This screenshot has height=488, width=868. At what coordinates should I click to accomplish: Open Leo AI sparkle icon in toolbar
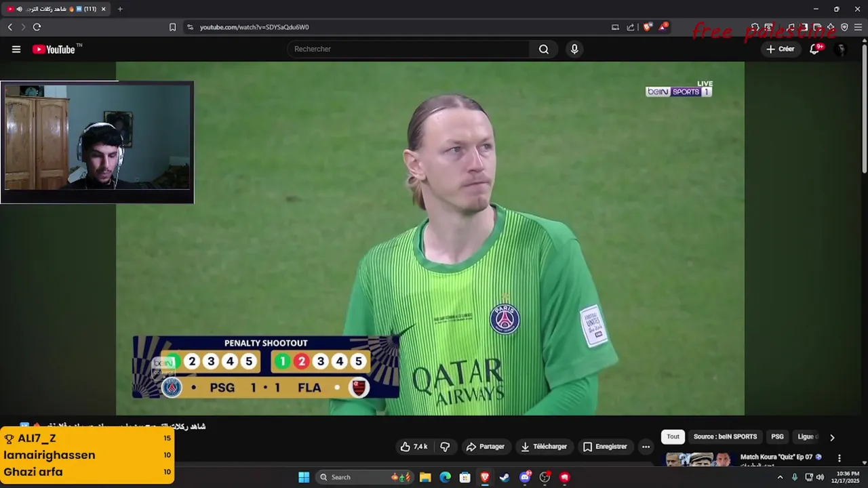(x=831, y=27)
